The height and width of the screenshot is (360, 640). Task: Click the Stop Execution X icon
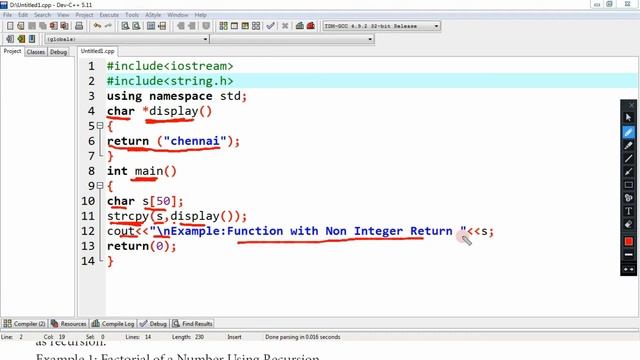[x=285, y=26]
